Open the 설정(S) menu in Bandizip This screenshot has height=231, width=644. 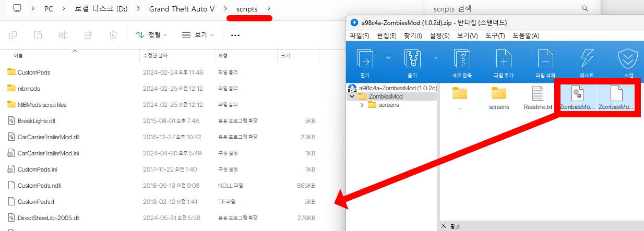pos(439,35)
